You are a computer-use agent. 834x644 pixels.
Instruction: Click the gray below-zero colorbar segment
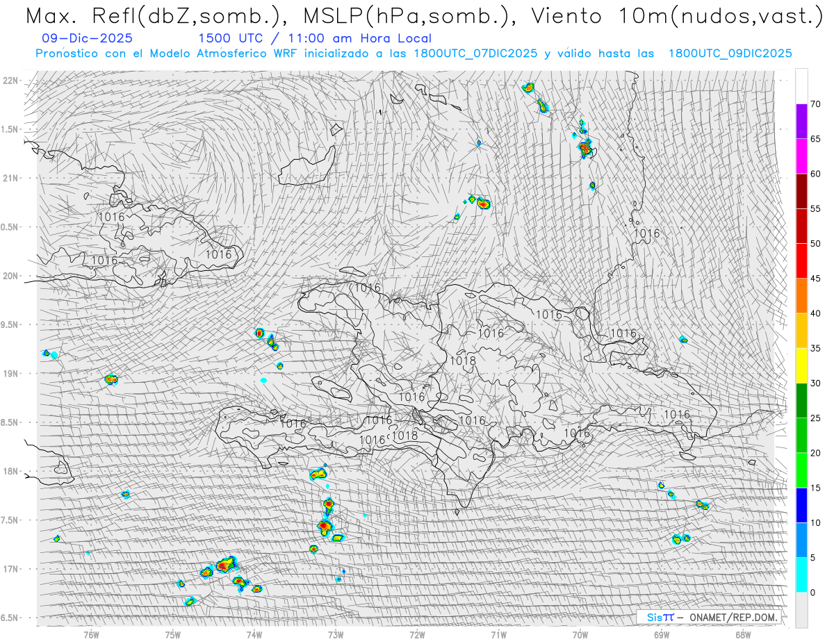tap(801, 610)
